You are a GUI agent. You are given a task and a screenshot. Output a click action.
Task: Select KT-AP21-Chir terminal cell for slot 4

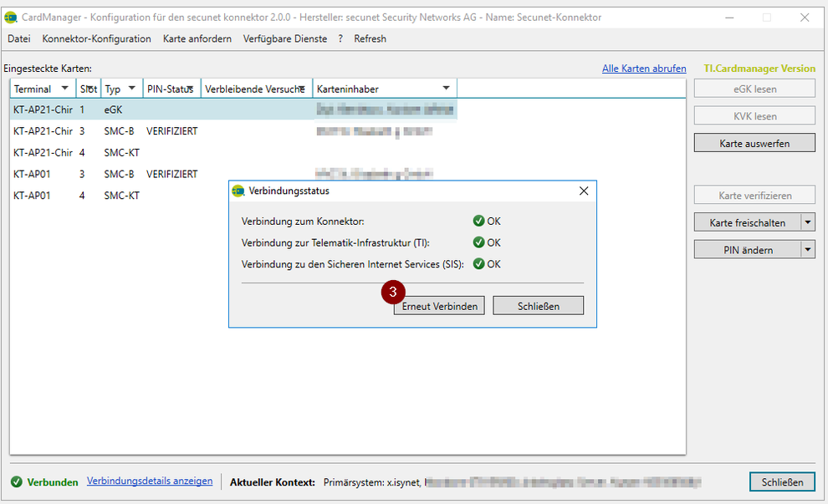point(43,152)
